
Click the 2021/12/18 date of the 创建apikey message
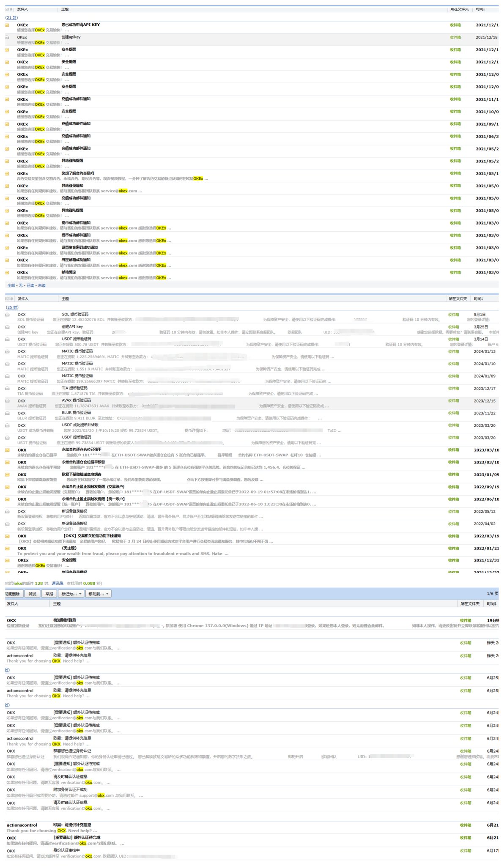coord(487,37)
